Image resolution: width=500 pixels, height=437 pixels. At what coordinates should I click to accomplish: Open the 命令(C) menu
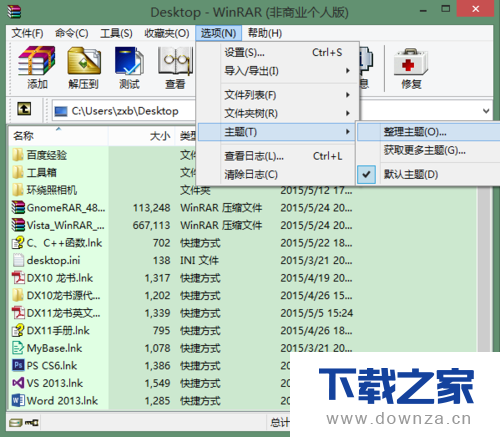(x=71, y=33)
